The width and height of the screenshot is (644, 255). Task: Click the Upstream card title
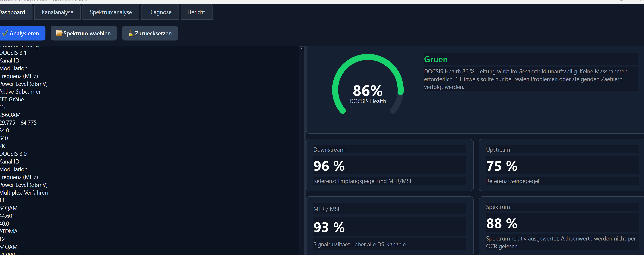pos(498,150)
